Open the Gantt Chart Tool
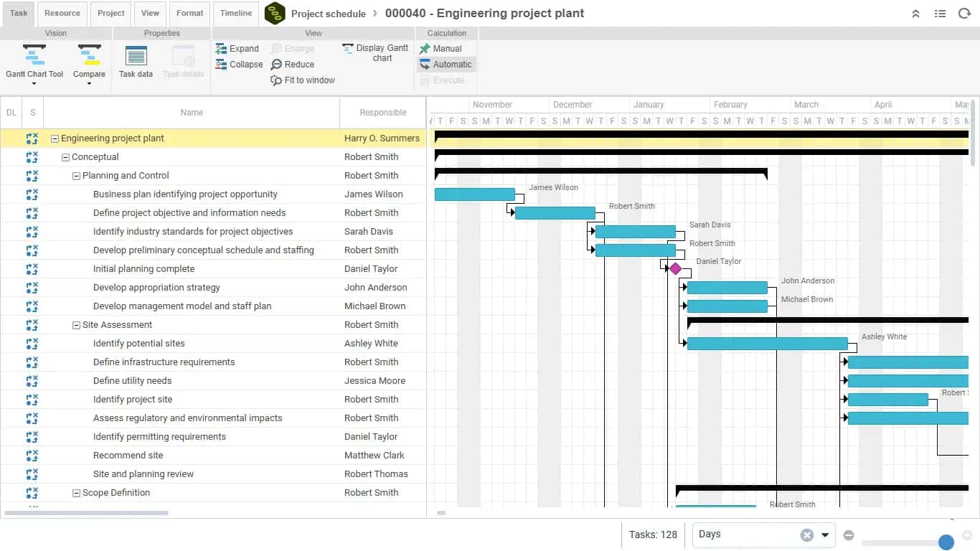The width and height of the screenshot is (980, 551). point(34,61)
